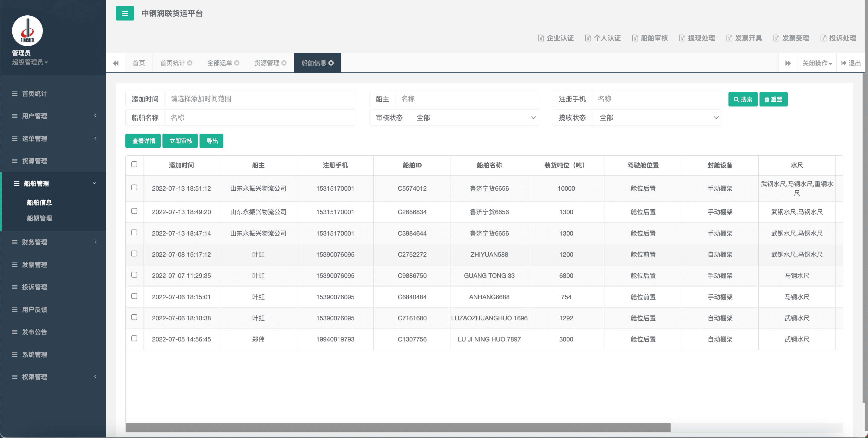The image size is (868, 438).
Task: Open 船期管理 in the sidebar
Action: coord(39,218)
